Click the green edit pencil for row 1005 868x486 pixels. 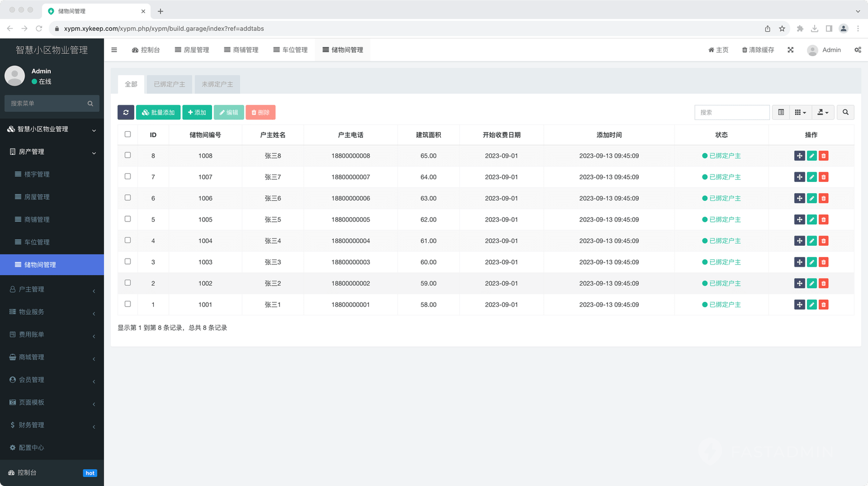tap(811, 220)
